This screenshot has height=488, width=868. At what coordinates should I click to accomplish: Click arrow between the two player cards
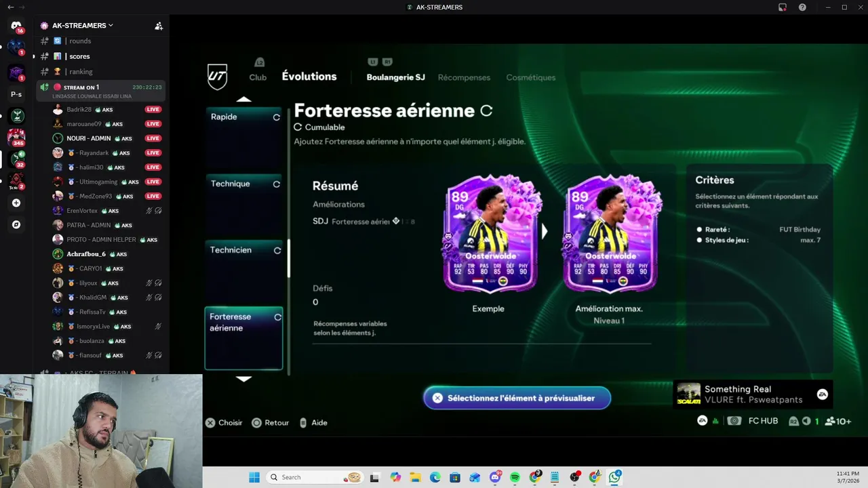(x=544, y=232)
